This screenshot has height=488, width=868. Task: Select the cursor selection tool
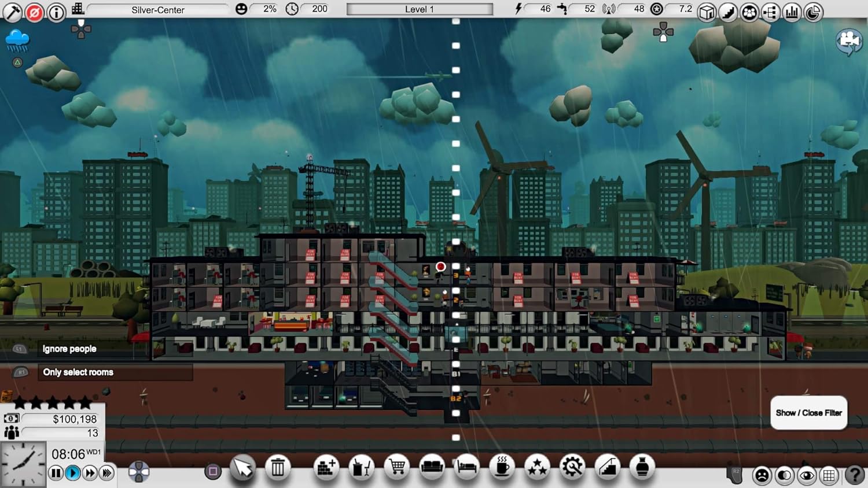pyautogui.click(x=242, y=468)
